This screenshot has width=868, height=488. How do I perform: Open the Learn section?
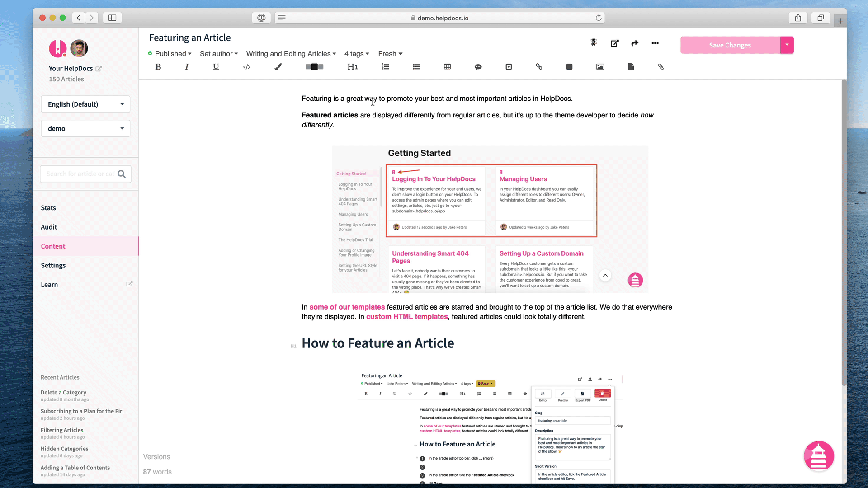[49, 285]
